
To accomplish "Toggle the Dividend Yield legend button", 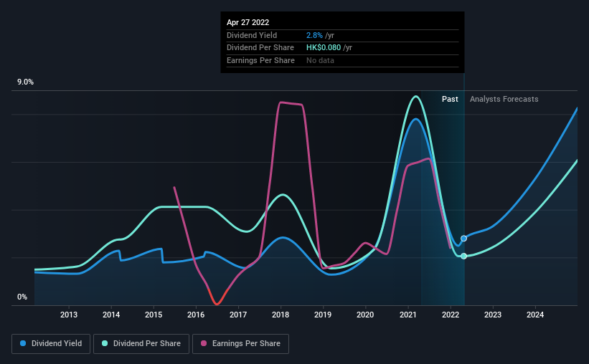I will tap(51, 344).
